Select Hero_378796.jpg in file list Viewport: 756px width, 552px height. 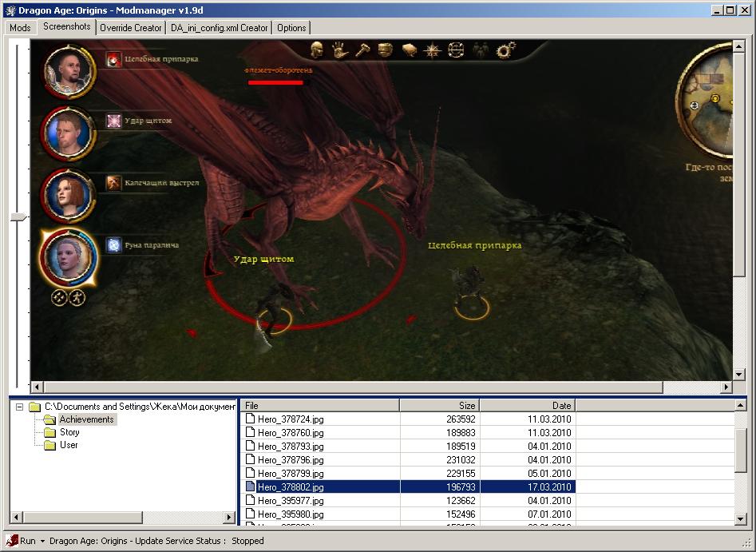(x=291, y=460)
